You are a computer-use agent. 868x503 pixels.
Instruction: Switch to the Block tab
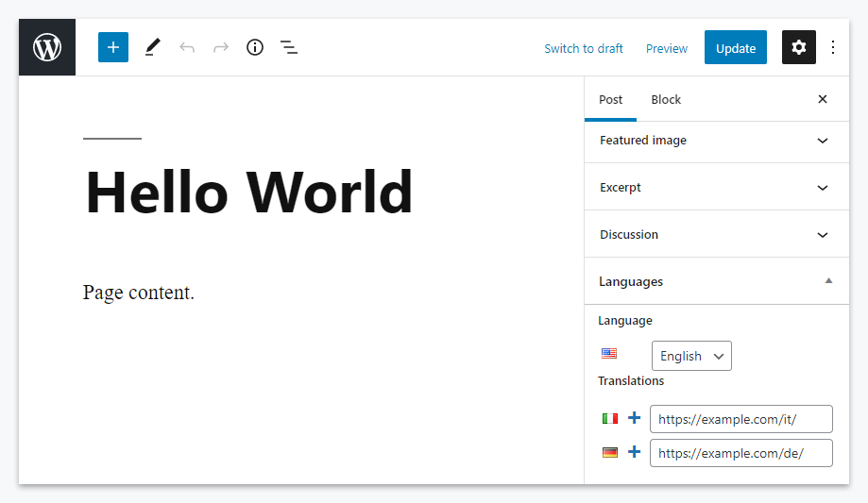[666, 100]
